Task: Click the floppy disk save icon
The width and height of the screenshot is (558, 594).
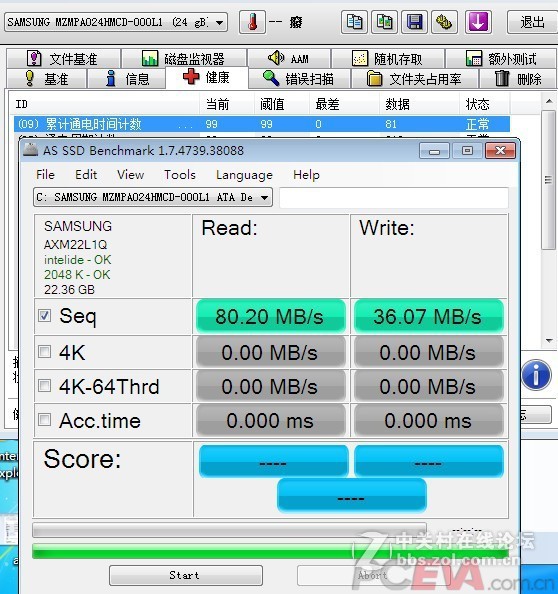Action: [414, 22]
